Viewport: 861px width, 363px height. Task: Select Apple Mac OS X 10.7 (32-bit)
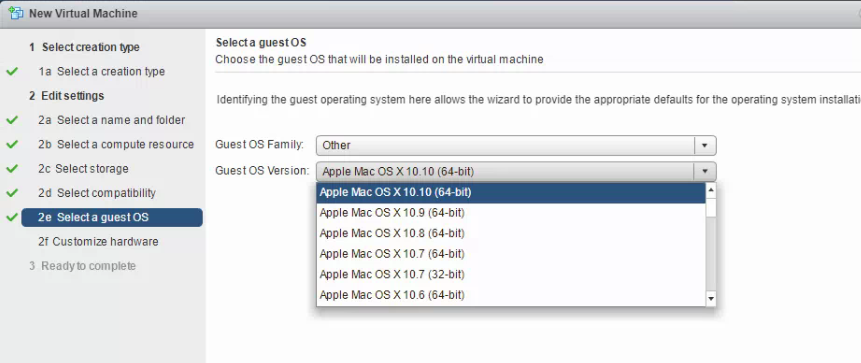pos(511,275)
